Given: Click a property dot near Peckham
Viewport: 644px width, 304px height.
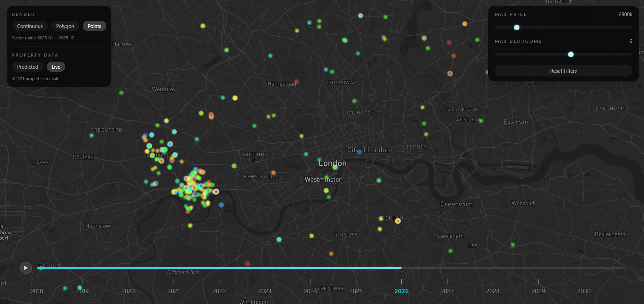Looking at the screenshot, I should click(x=398, y=221).
